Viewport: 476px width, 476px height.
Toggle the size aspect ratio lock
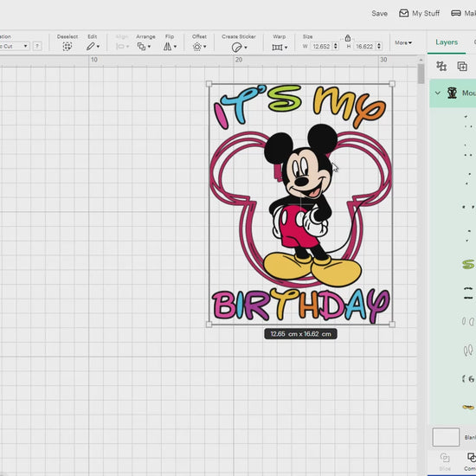pos(348,38)
